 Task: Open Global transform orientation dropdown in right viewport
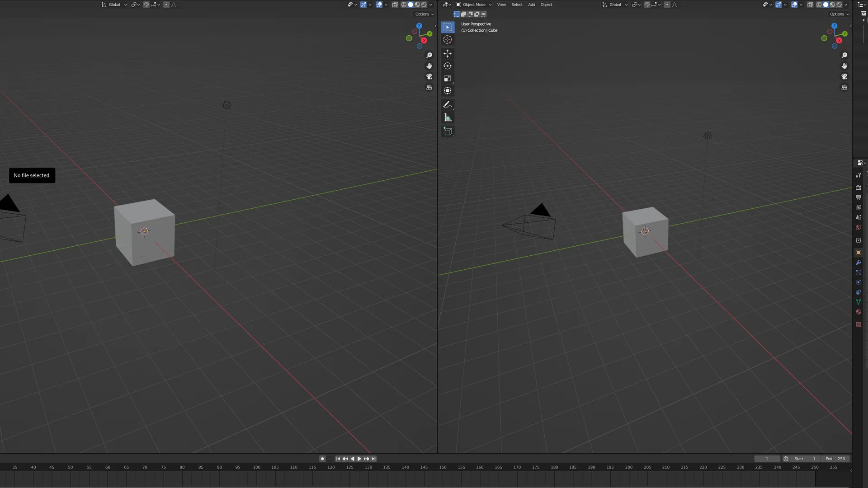click(615, 5)
